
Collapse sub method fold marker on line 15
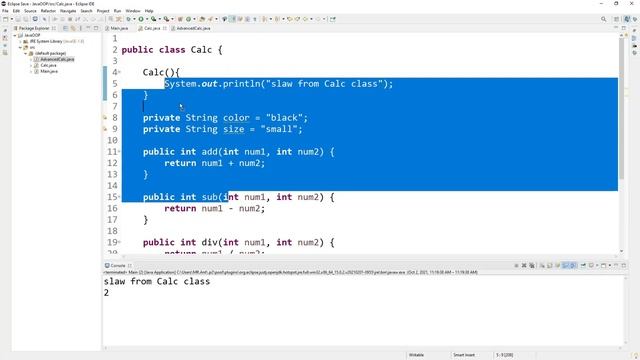[119, 197]
